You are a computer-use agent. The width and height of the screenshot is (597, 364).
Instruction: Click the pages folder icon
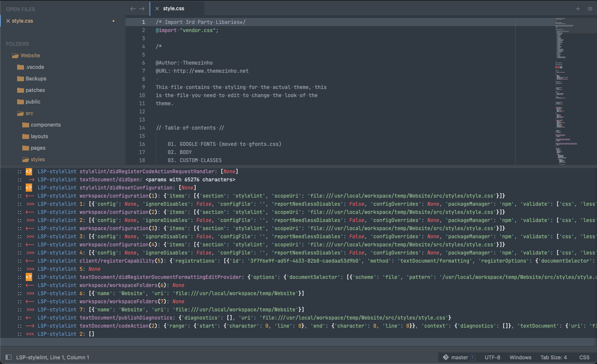(x=25, y=148)
